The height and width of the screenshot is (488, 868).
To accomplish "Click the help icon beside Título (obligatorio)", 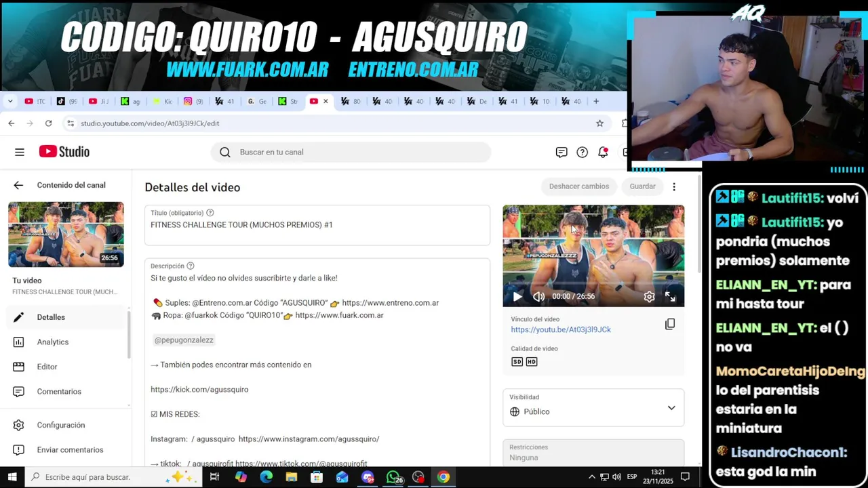I will coord(210,213).
